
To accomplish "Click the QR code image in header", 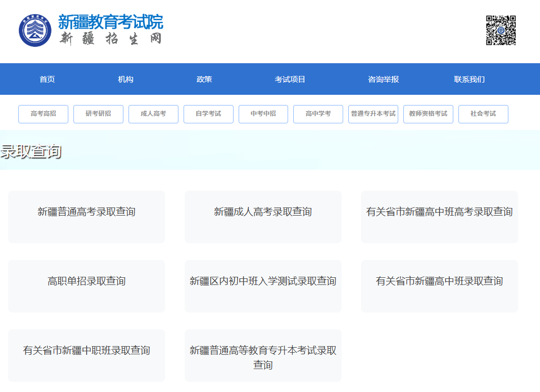I will (x=501, y=30).
